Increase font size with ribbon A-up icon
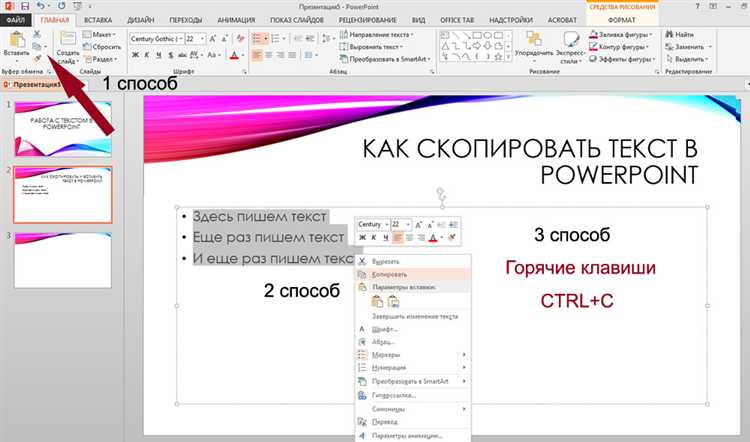750x442 pixels. 213,39
